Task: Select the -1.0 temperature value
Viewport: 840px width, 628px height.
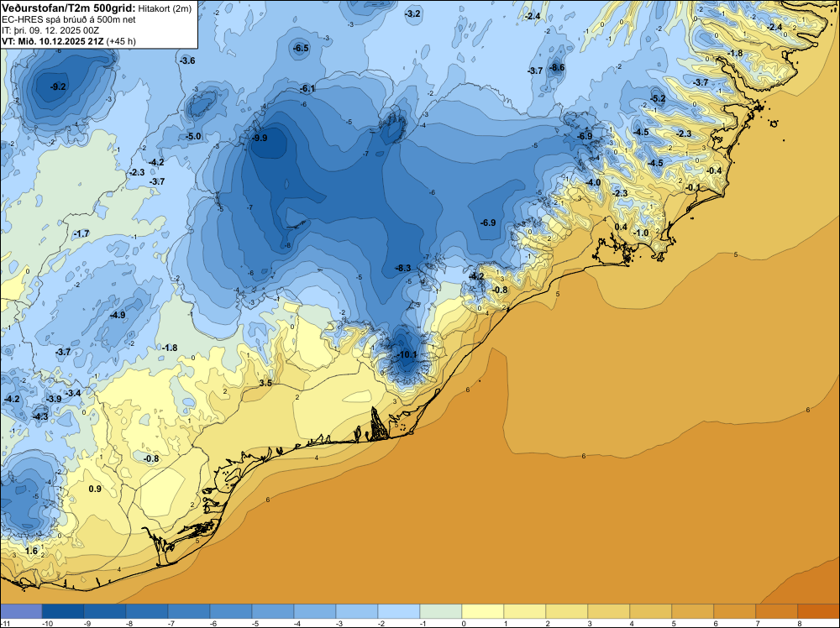Action: pyautogui.click(x=641, y=233)
